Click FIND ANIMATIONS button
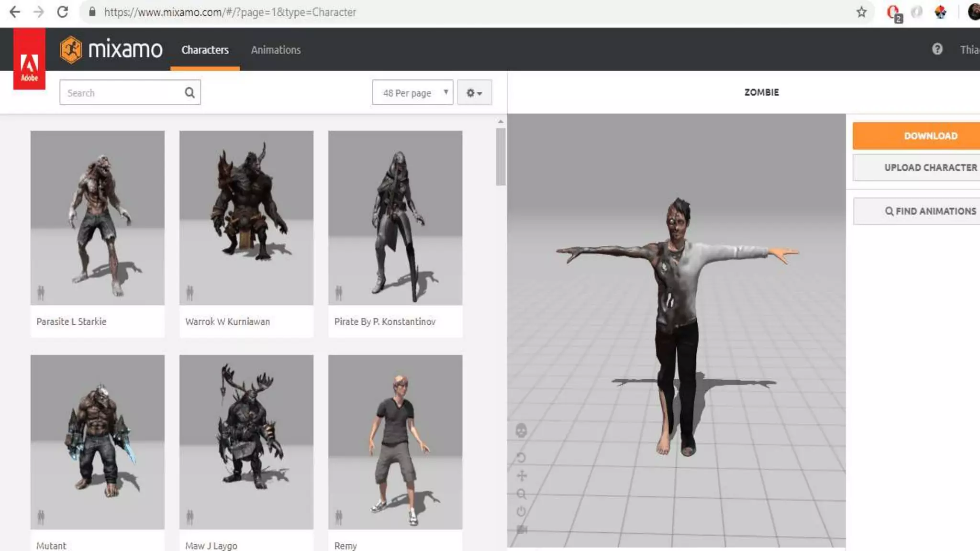 click(x=930, y=211)
